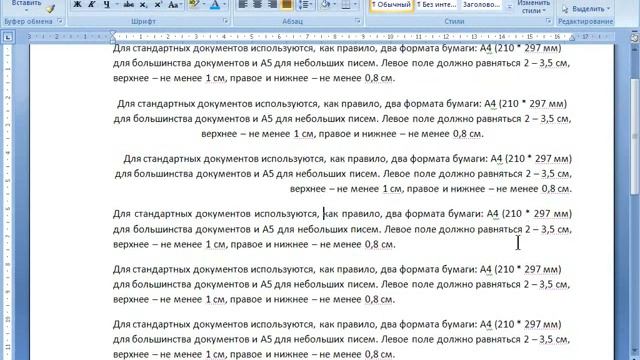The width and height of the screenshot is (640, 360).
Task: Open the highlight color dropdown arrow
Action: 204,5
